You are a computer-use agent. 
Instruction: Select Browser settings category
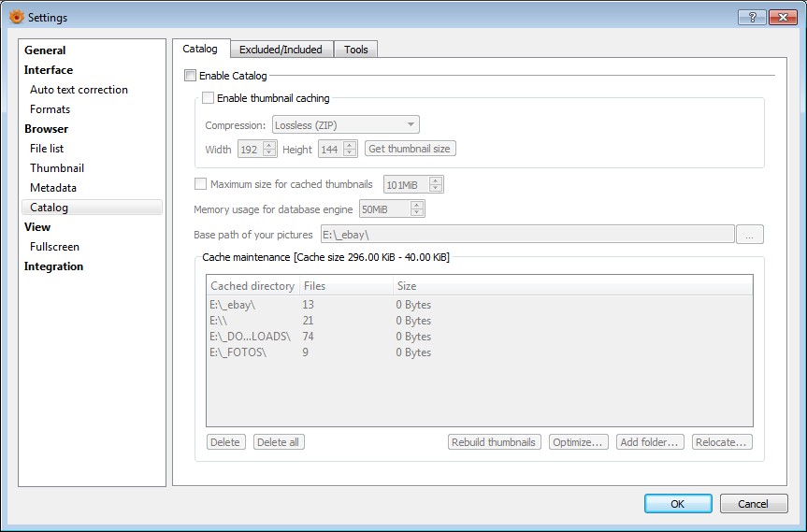[x=47, y=129]
